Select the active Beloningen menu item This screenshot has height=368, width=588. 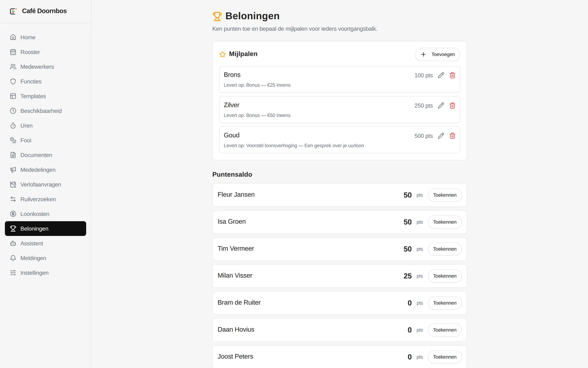[45, 229]
